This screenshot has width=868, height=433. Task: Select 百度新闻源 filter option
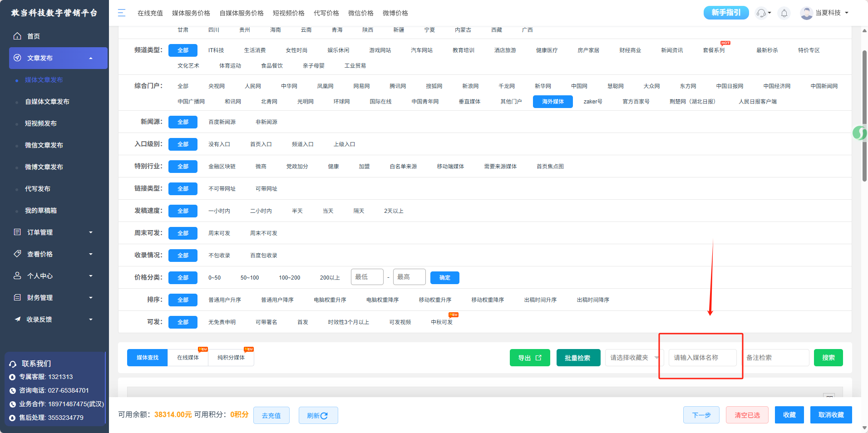pos(222,122)
